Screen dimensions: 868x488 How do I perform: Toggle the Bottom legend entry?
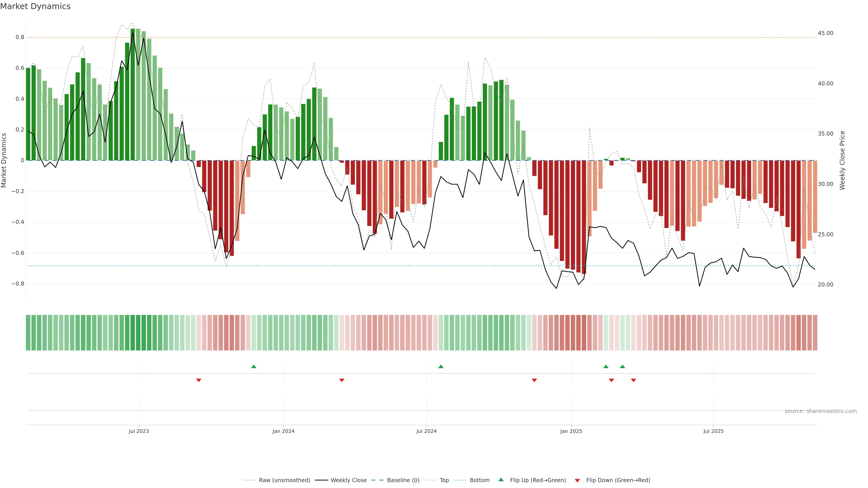[479, 480]
